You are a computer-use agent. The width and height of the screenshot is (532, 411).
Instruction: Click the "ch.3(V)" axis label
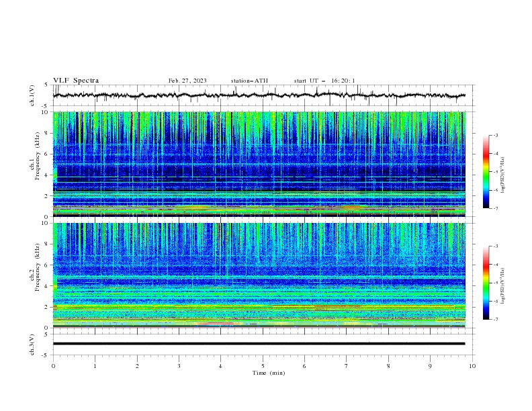click(32, 345)
